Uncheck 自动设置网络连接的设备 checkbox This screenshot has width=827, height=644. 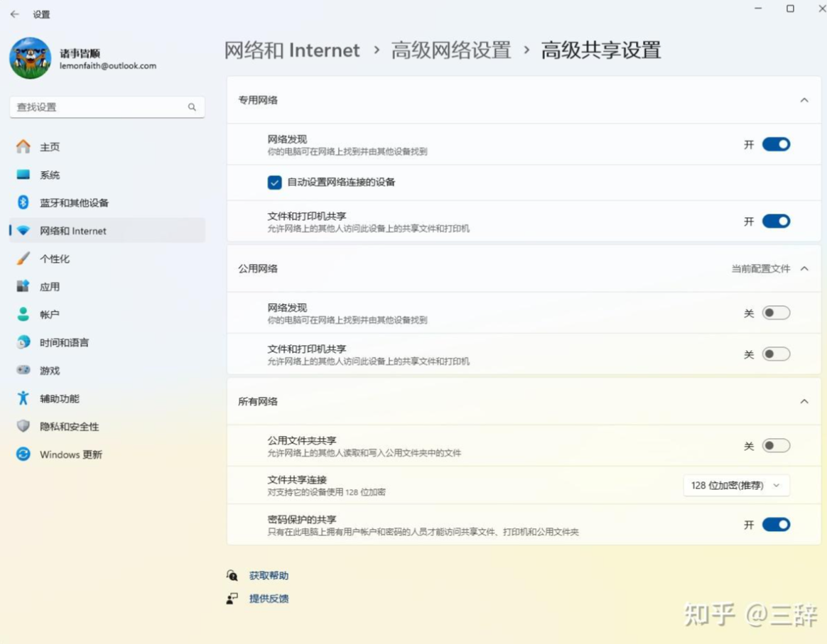275,182
